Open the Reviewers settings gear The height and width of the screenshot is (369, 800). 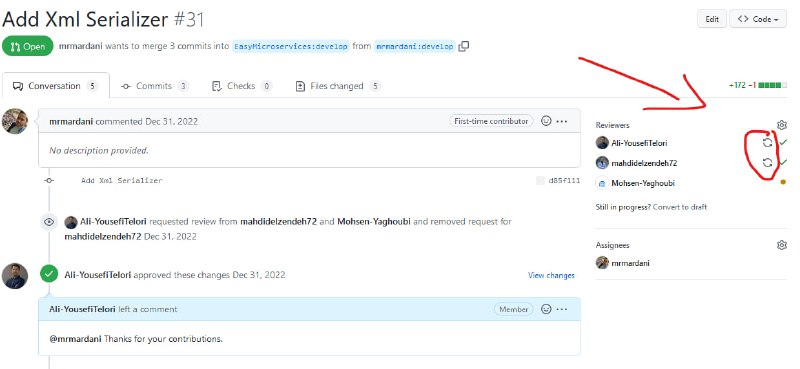tap(782, 125)
